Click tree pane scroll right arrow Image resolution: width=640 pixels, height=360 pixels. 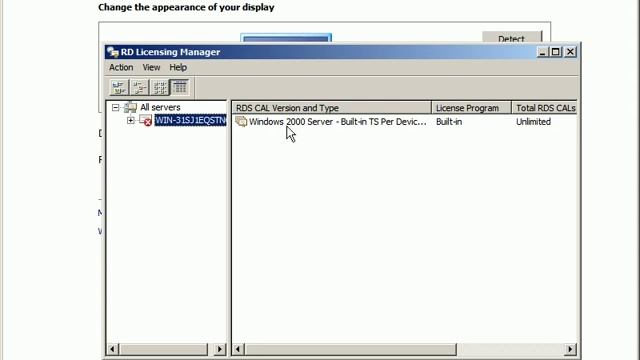click(x=220, y=349)
